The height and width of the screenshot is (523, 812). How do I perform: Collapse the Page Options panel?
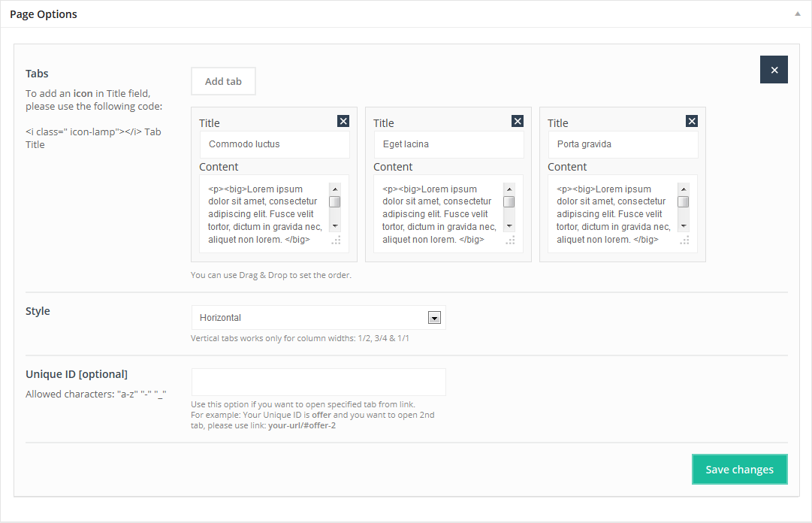tap(797, 14)
